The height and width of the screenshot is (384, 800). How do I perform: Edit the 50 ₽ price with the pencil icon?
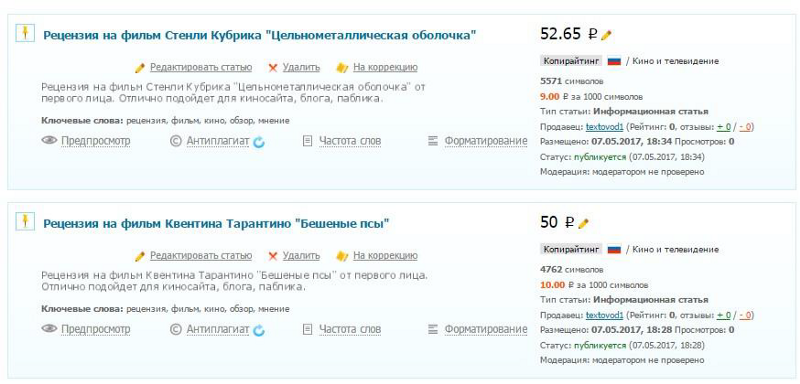point(584,223)
